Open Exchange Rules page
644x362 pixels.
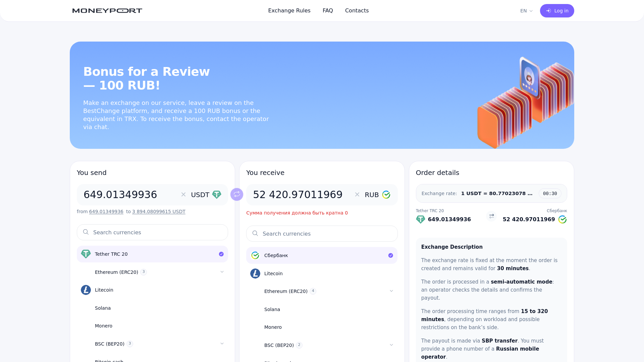289,11
